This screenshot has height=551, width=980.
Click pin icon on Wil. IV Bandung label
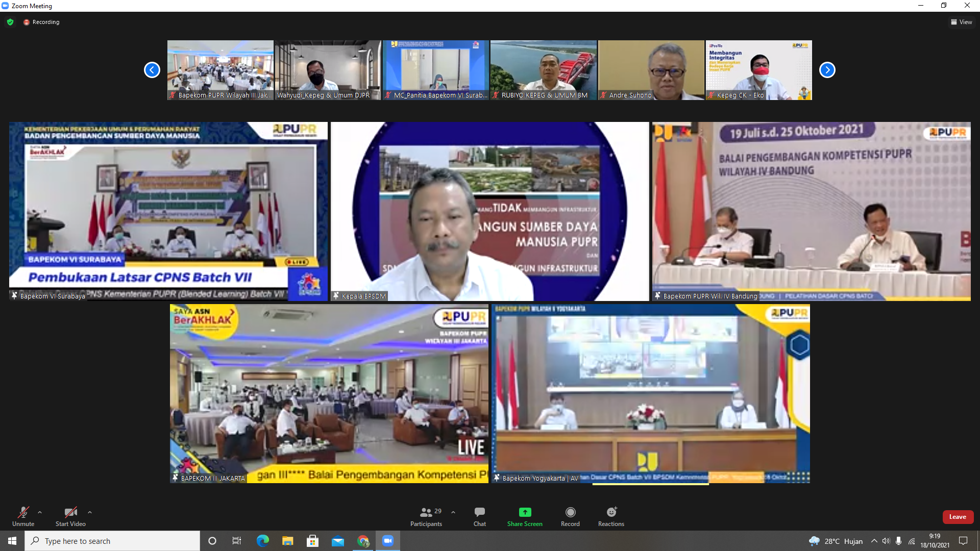(x=657, y=295)
